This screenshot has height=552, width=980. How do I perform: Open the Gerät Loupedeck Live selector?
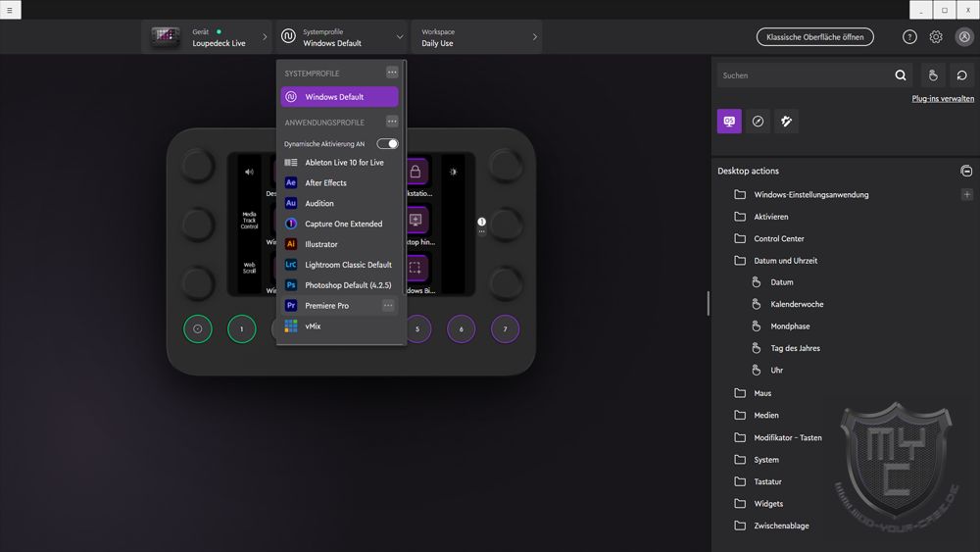[x=209, y=37]
